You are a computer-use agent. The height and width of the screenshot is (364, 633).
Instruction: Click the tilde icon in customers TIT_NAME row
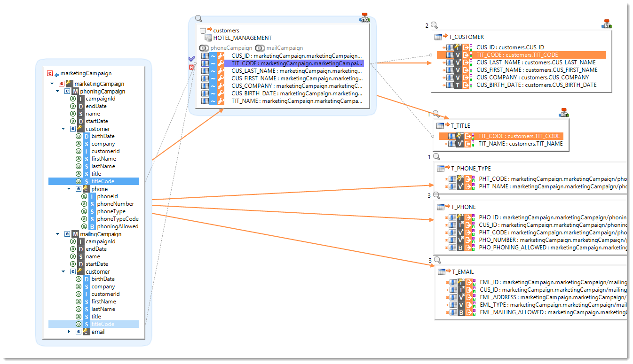point(213,101)
